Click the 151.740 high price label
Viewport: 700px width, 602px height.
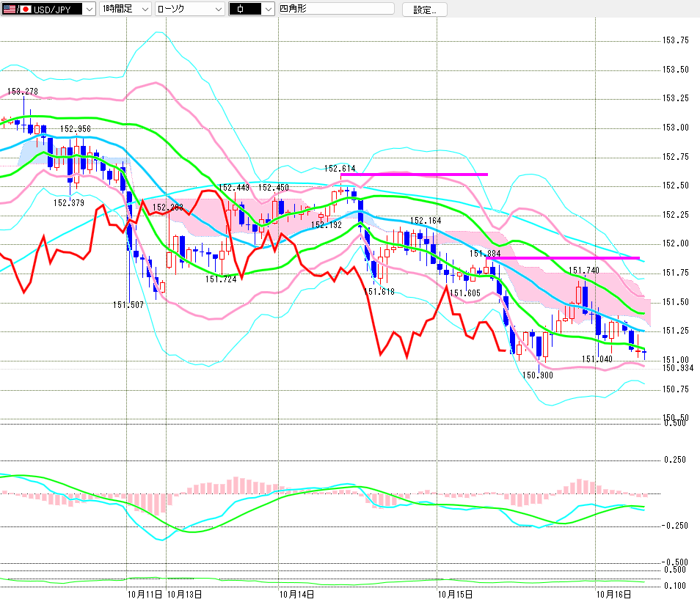[584, 271]
